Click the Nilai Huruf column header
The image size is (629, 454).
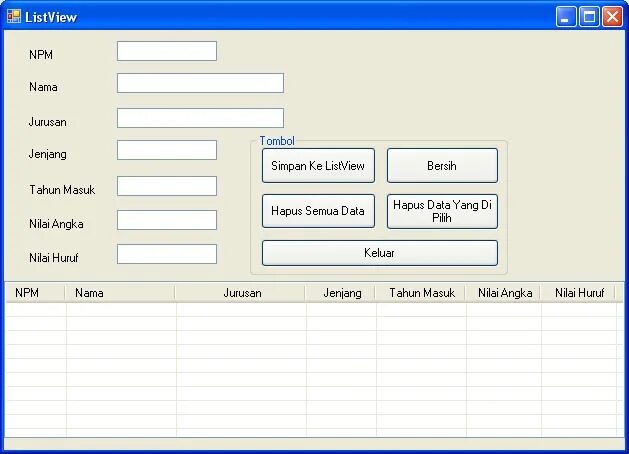pyautogui.click(x=578, y=293)
